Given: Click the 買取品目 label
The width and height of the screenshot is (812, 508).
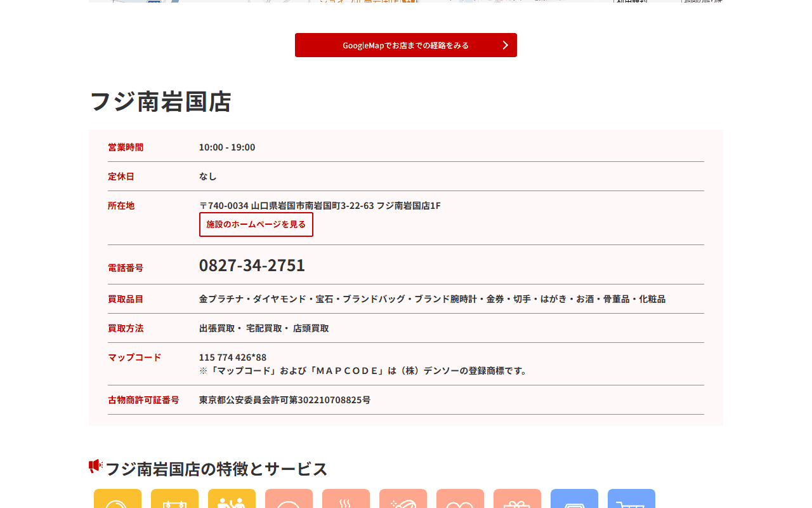Looking at the screenshot, I should 126,299.
